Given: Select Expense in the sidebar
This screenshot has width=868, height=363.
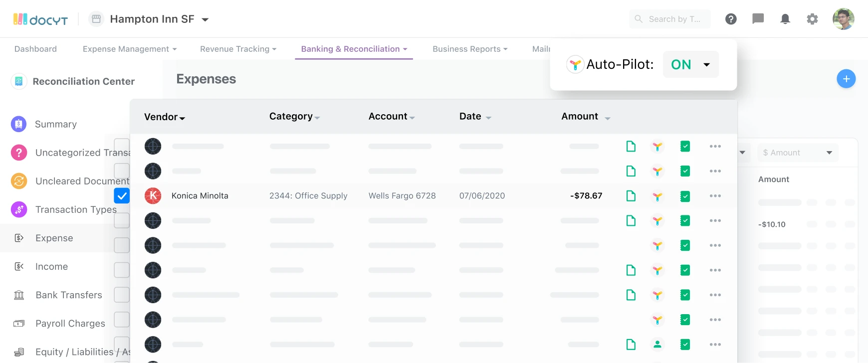Looking at the screenshot, I should click(54, 238).
